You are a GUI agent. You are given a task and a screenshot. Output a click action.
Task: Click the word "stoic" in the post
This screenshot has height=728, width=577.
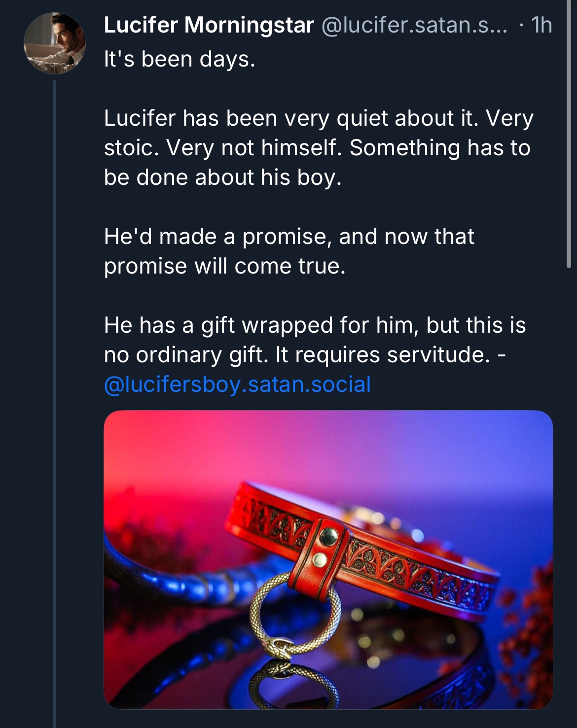point(130,148)
